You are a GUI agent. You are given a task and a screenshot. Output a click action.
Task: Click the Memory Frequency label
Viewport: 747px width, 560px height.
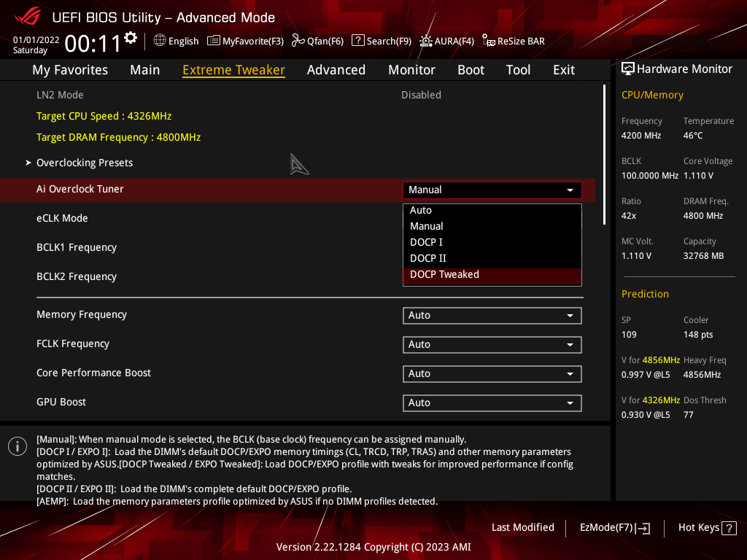[x=82, y=315]
